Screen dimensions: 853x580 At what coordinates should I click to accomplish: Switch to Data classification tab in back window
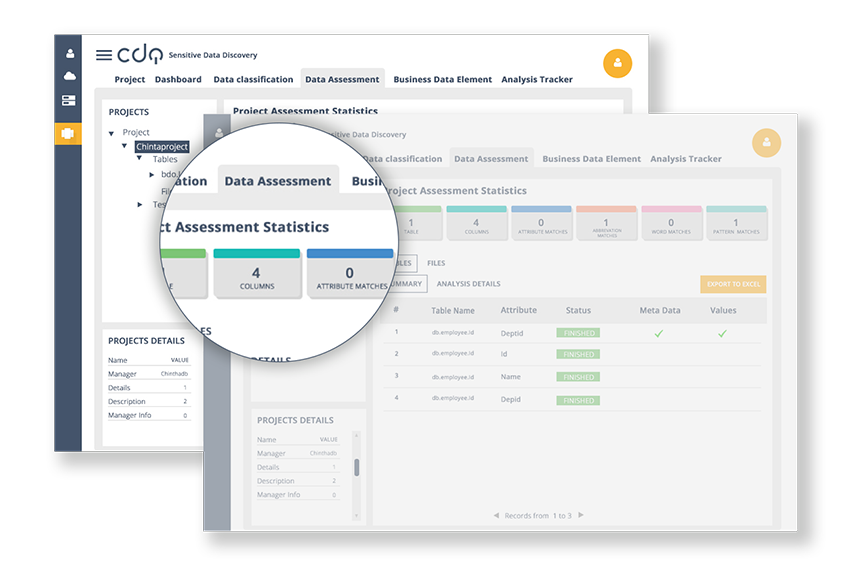coord(253,79)
